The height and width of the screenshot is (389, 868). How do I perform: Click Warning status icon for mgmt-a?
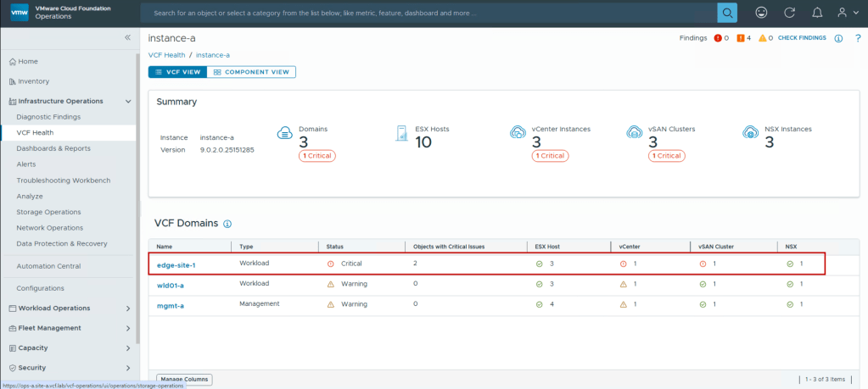pos(330,304)
